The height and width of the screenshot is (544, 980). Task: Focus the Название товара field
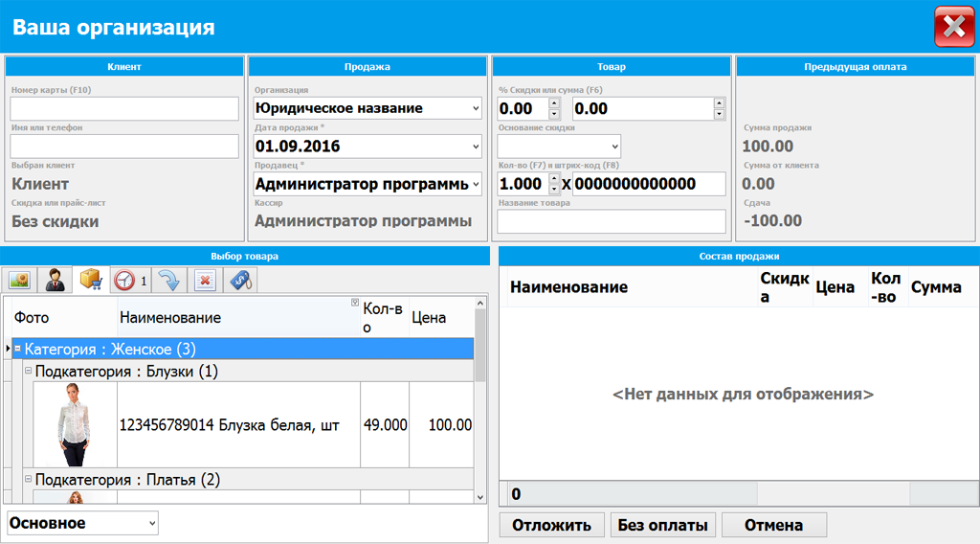click(612, 221)
